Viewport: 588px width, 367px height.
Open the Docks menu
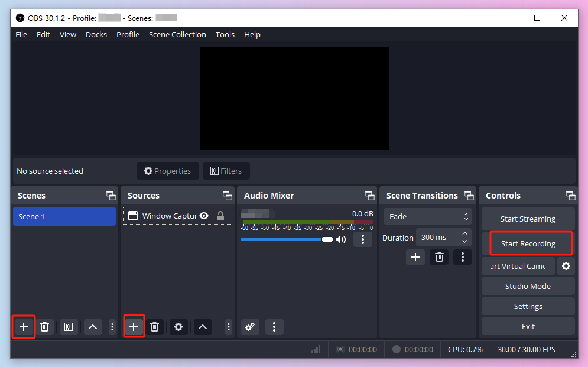tap(96, 34)
